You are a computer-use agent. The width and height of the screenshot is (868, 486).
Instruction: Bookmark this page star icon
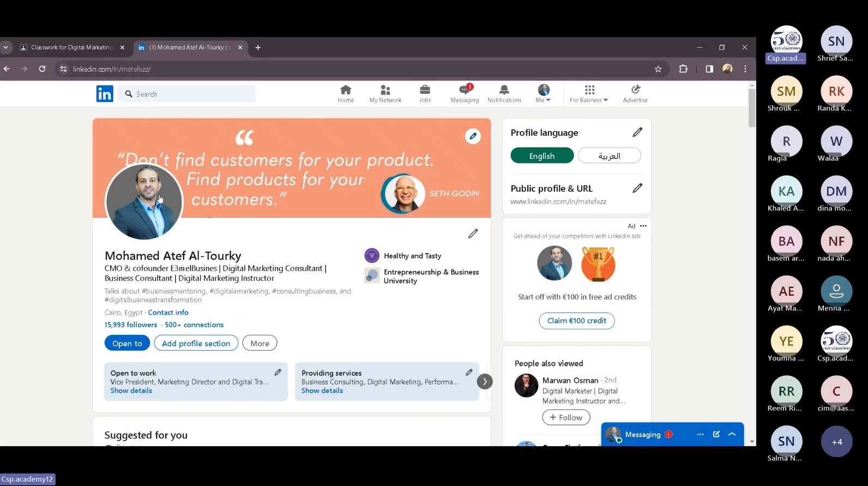(x=658, y=69)
